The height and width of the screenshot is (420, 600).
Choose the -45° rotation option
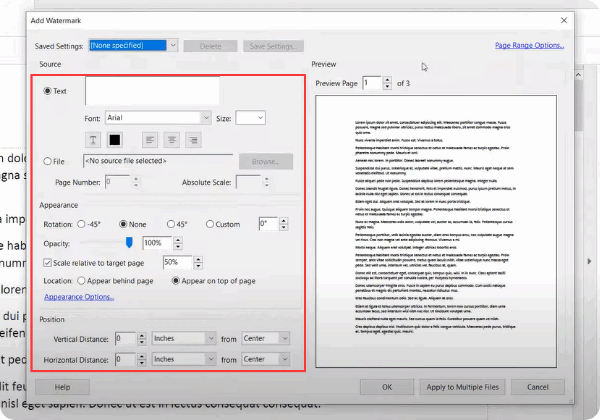click(81, 224)
